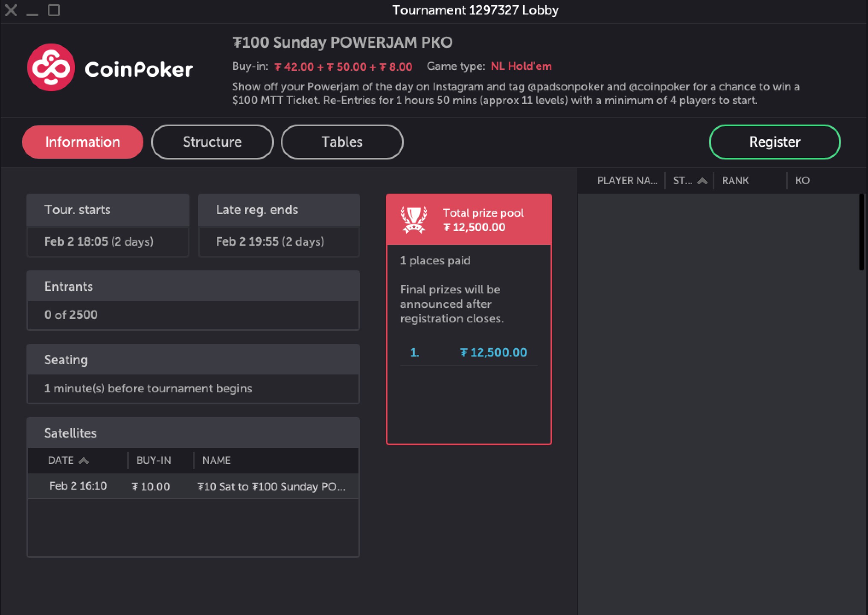Switch to the Structure tab
868x615 pixels.
[x=212, y=142]
